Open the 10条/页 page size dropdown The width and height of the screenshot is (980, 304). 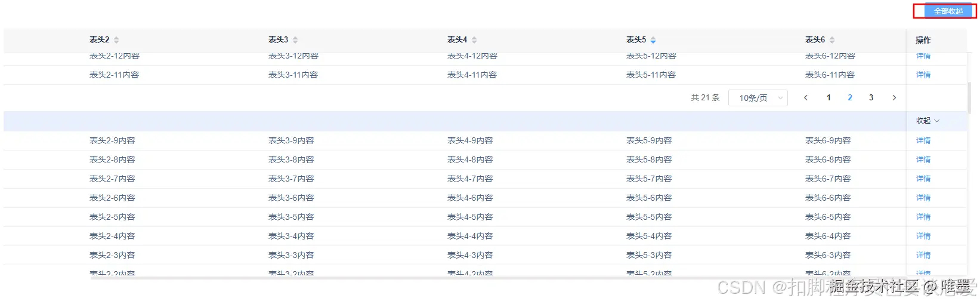click(x=758, y=98)
